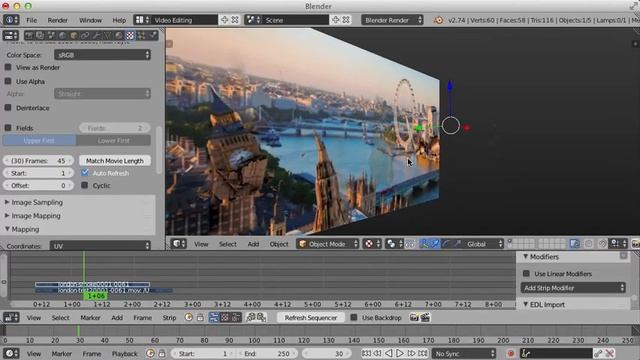Jump to previous keyframe
The image size is (640, 360).
378,353
